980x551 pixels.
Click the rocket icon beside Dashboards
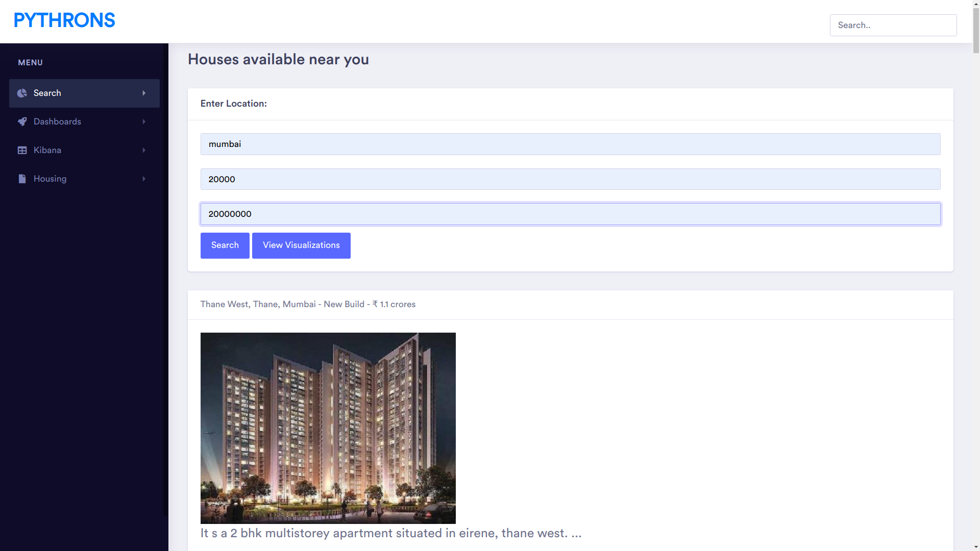tap(22, 121)
